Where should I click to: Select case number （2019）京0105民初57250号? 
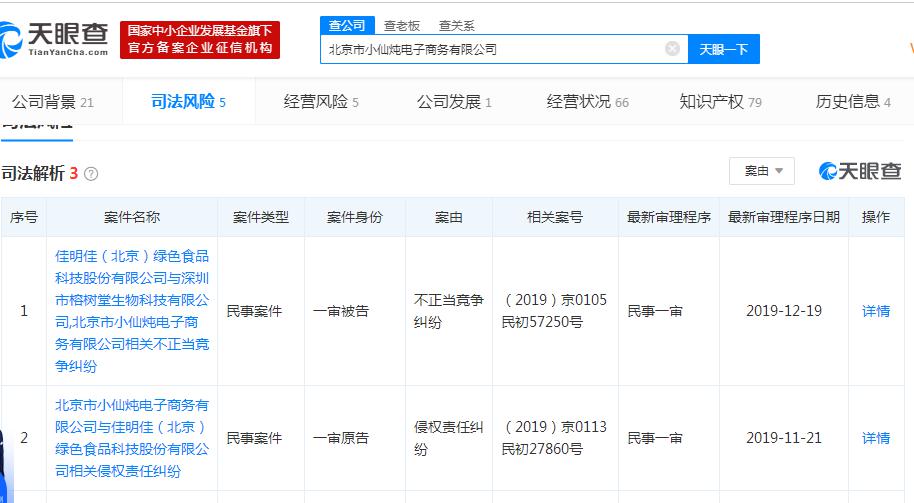pyautogui.click(x=554, y=311)
